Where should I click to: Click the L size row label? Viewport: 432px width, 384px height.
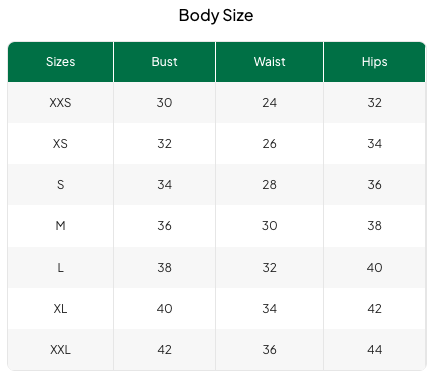pos(60,267)
